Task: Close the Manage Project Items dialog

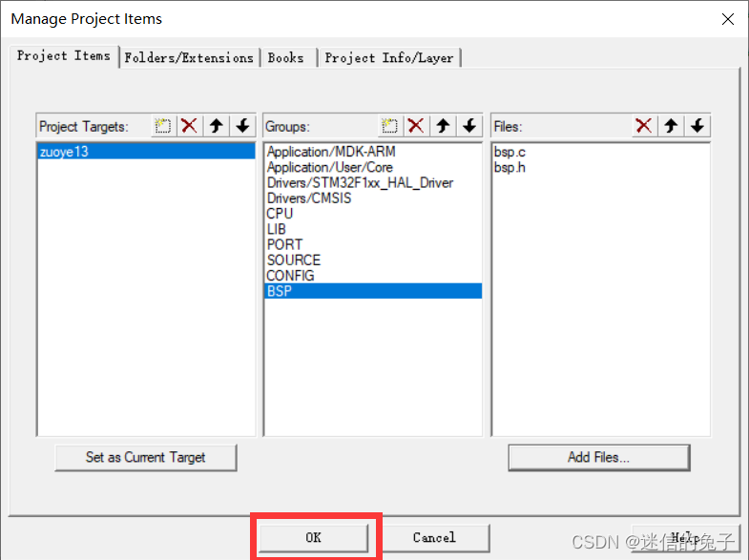Action: (728, 19)
